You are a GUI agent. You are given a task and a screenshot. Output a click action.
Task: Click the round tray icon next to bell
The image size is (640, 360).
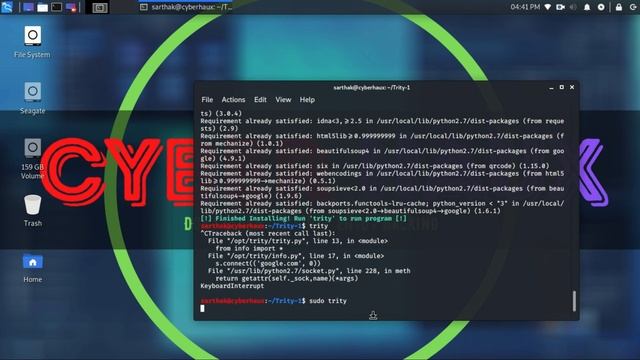(x=601, y=7)
